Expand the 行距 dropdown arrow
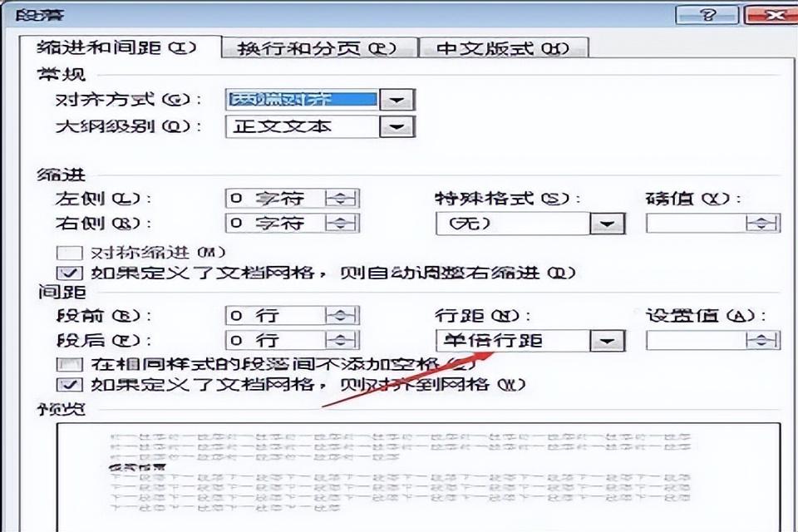The height and width of the screenshot is (532, 798). pos(607,341)
